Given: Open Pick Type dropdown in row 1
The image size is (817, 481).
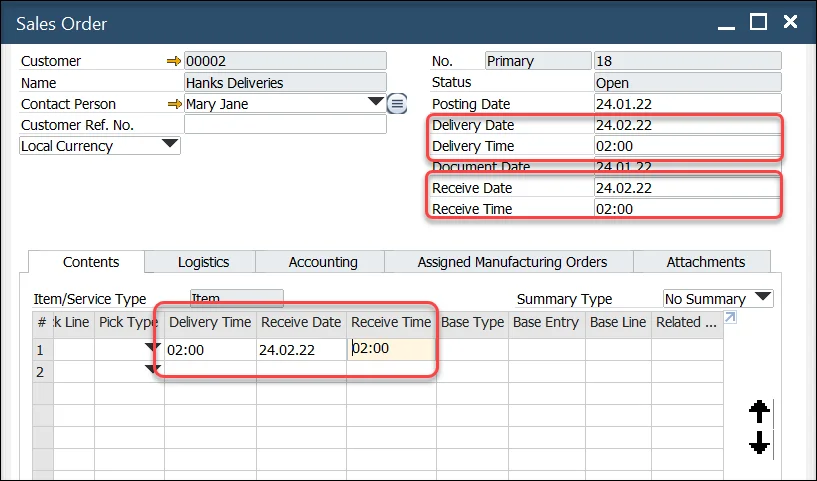Looking at the screenshot, I should click(x=152, y=347).
